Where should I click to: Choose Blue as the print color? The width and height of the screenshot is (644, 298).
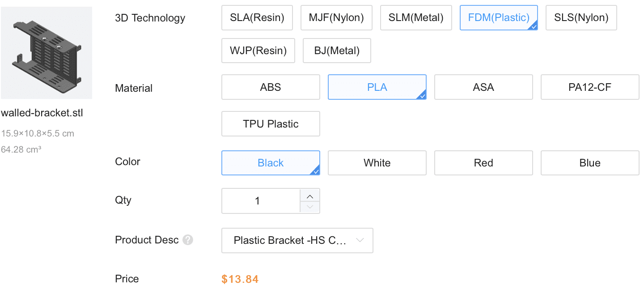point(590,163)
